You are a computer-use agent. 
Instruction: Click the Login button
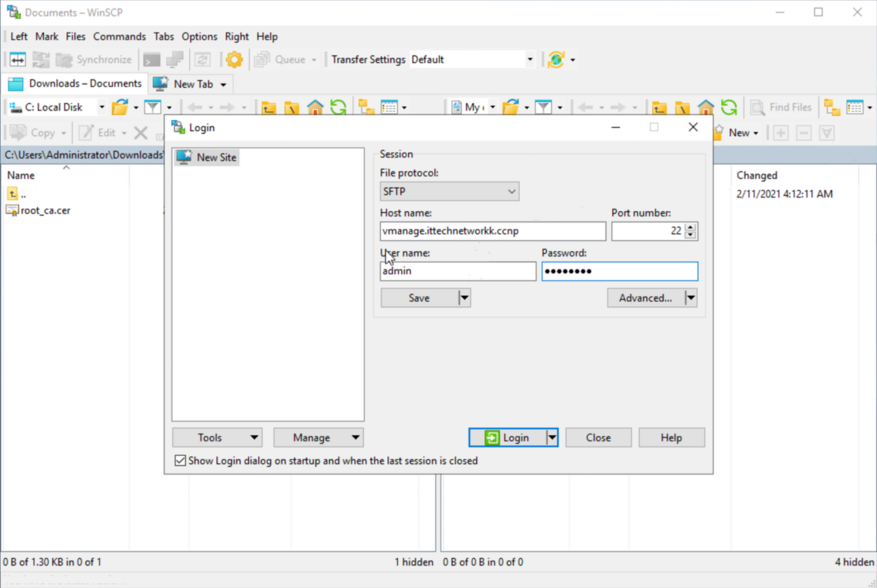point(507,437)
